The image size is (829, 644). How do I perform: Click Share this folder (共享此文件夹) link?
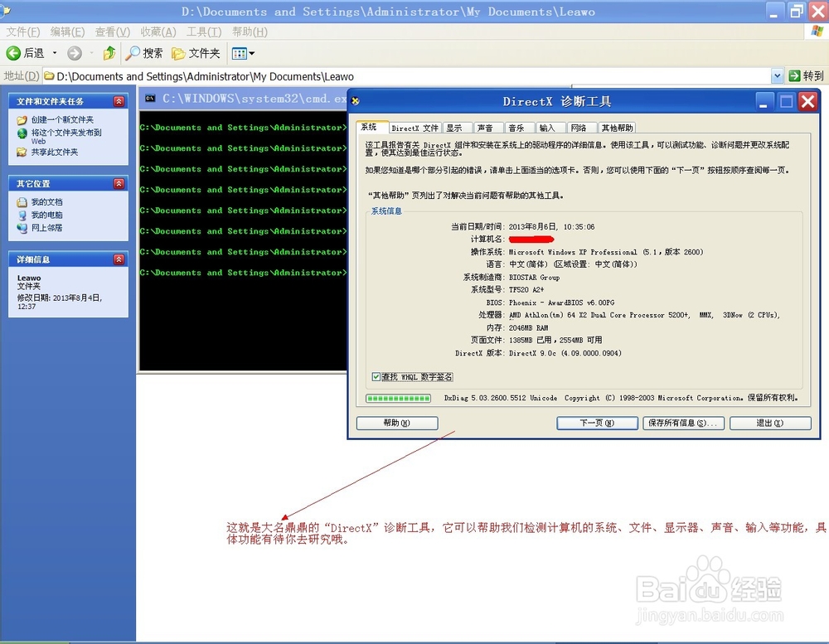tap(55, 153)
